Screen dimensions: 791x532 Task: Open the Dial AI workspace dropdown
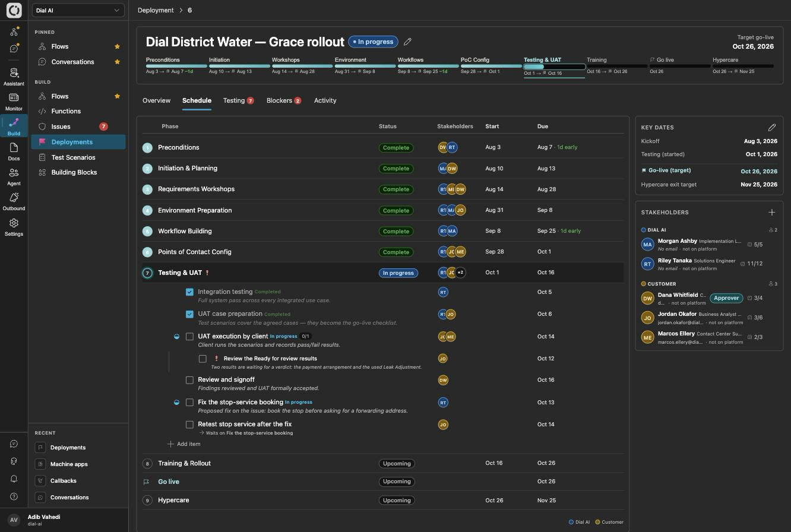coord(78,10)
